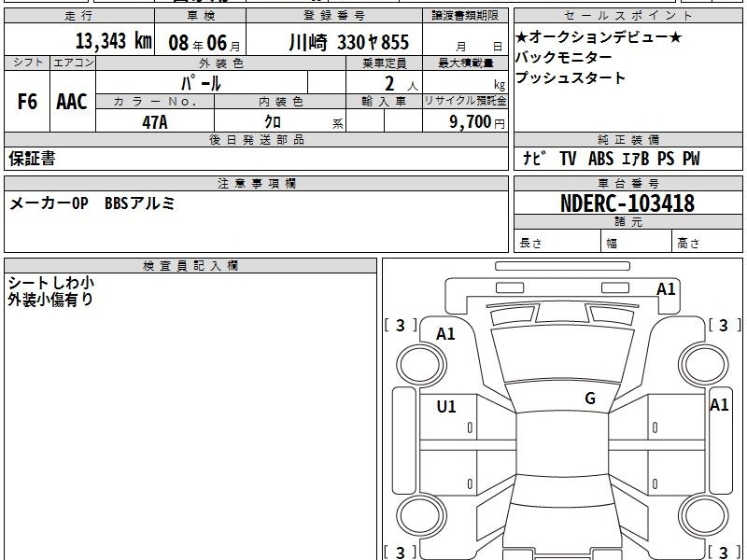This screenshot has width=747, height=560.
Task: Click chassis number NDERC-103418
Action: [627, 203]
